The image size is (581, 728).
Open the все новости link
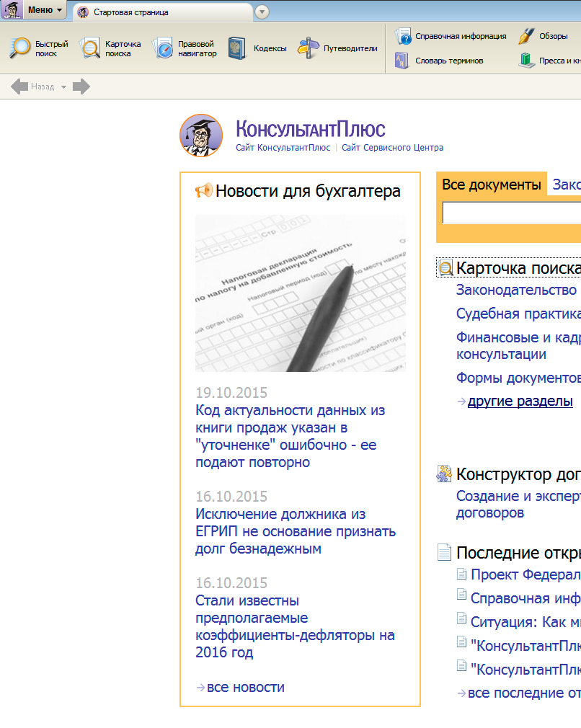coord(246,687)
